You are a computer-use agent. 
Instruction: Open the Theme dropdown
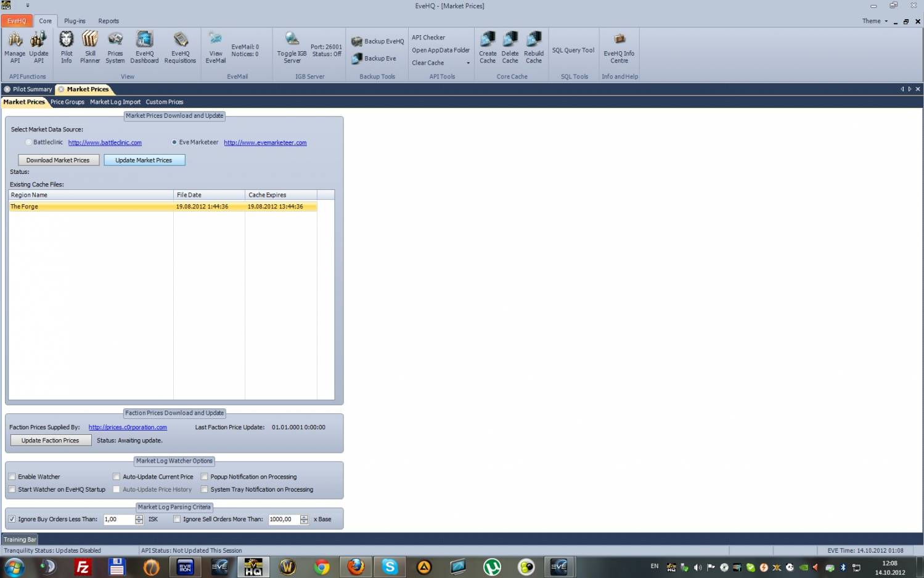[875, 21]
